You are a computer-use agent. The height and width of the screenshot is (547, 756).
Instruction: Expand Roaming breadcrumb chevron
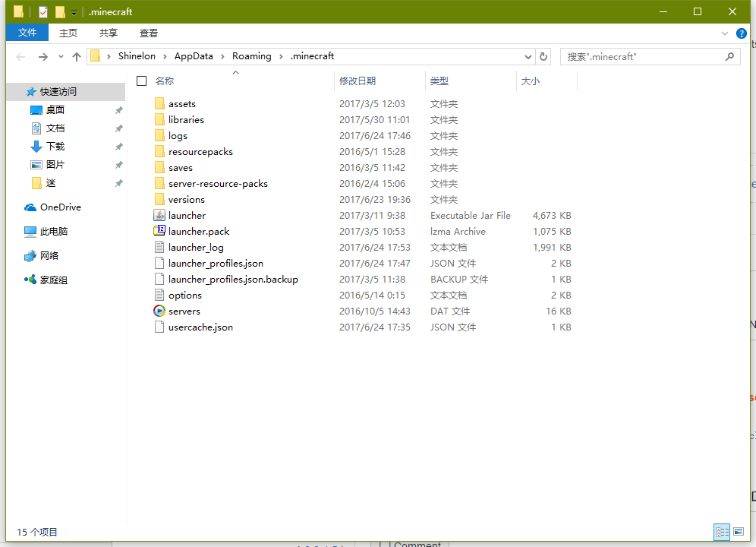(281, 56)
